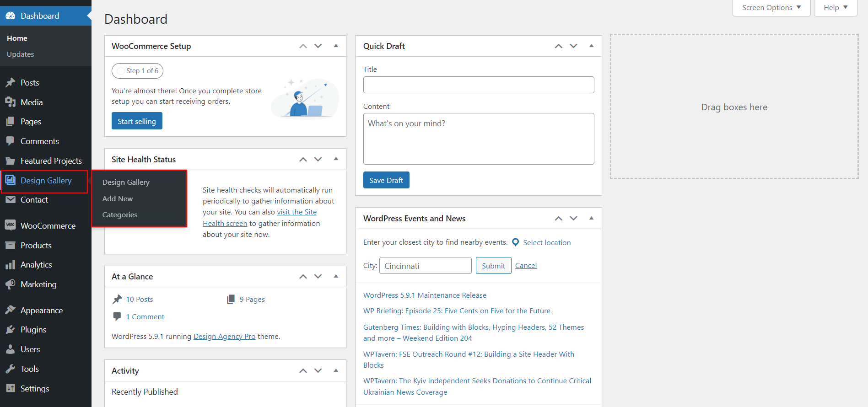Move Site Health Status box up
This screenshot has height=407, width=868.
303,160
